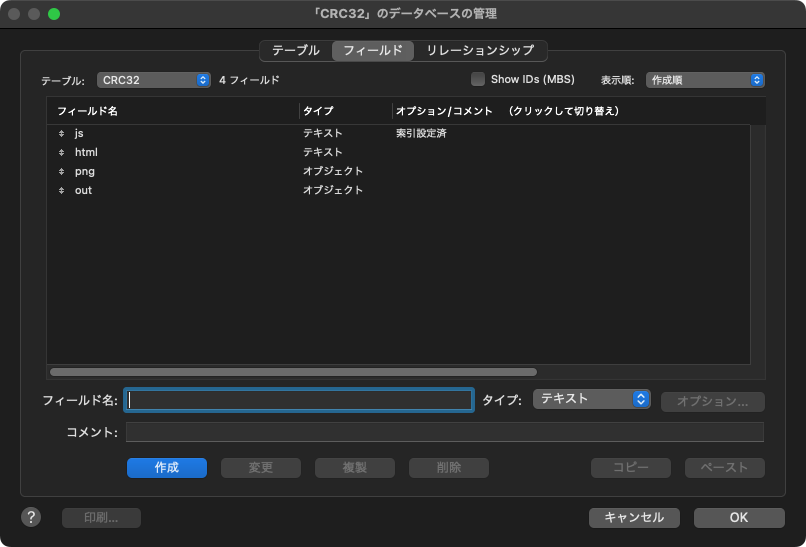Open the タイプ テキスト type dropdown

coord(592,399)
